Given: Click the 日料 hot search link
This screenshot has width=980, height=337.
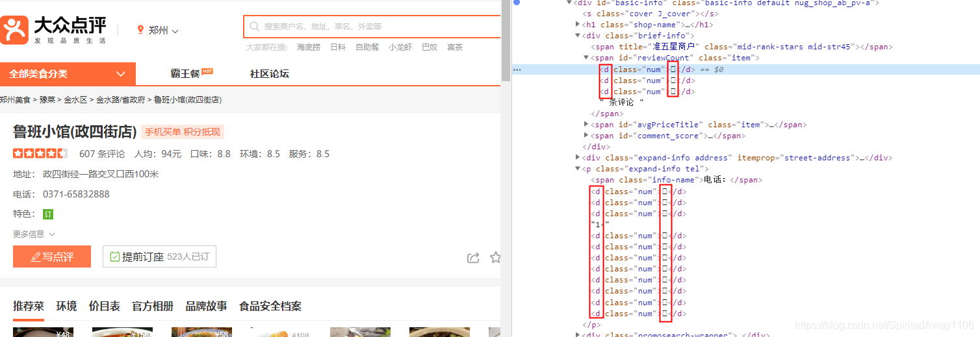Looking at the screenshot, I should point(338,47).
